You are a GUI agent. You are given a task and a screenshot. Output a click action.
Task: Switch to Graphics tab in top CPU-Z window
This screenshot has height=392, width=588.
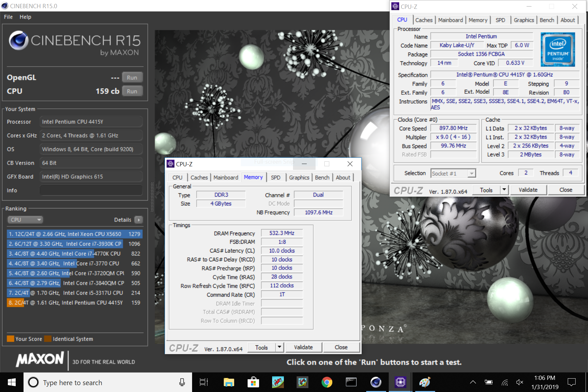coord(524,20)
